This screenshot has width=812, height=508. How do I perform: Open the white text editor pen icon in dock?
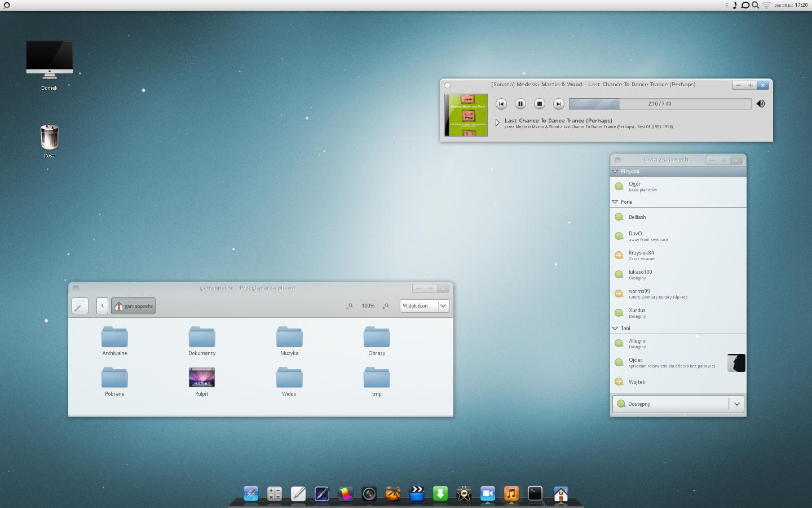298,494
